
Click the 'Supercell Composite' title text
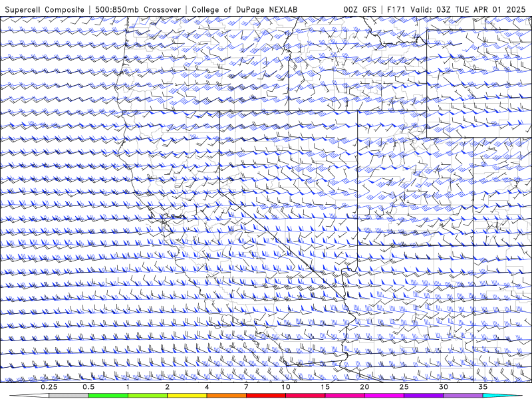45,9
